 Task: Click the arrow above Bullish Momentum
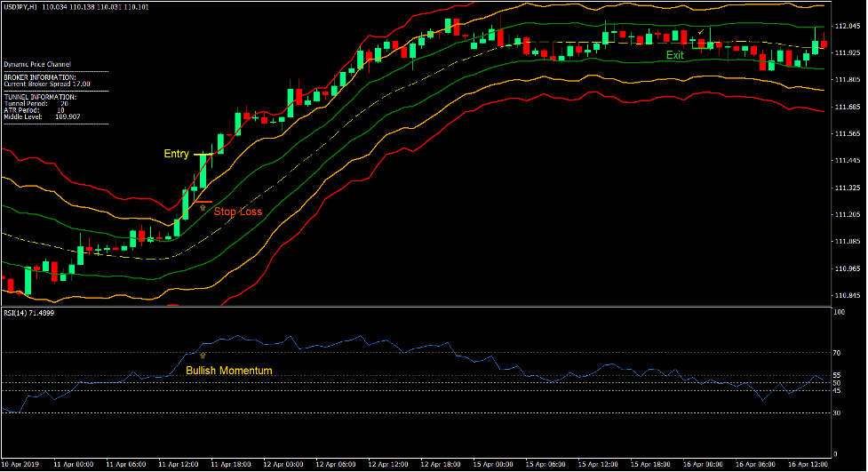(203, 356)
